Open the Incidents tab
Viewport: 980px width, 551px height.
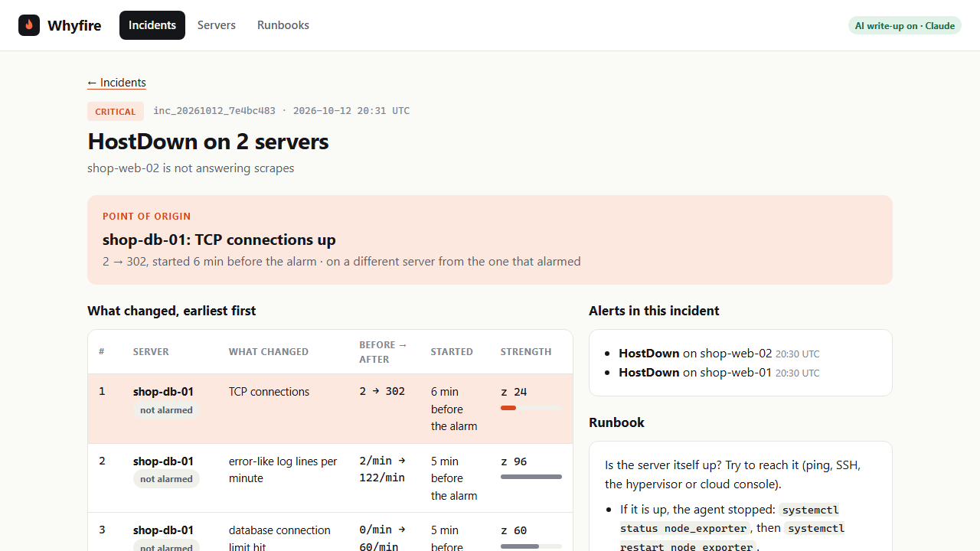click(x=152, y=25)
